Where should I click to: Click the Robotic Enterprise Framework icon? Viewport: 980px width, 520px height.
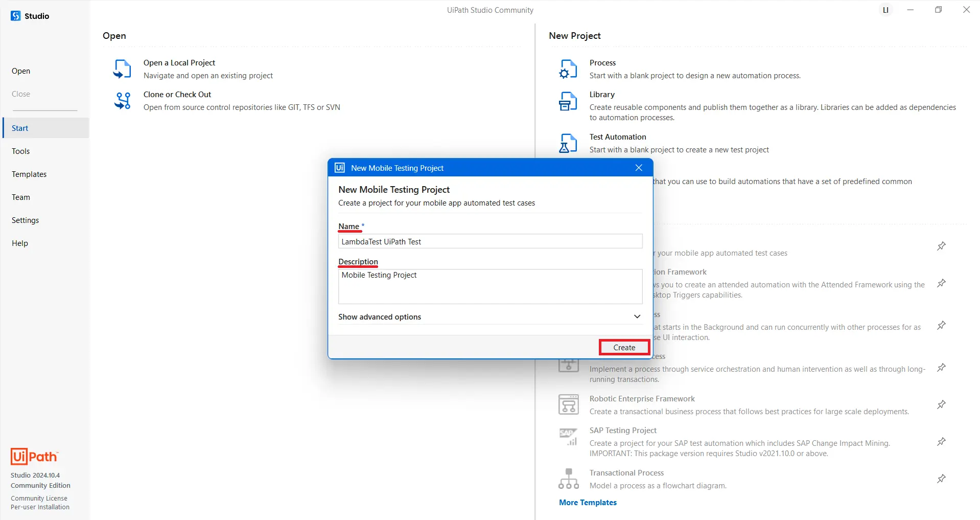coord(568,404)
